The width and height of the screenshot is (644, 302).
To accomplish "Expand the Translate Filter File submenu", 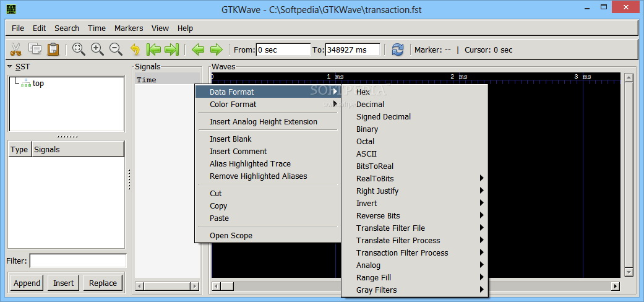I will pyautogui.click(x=414, y=228).
